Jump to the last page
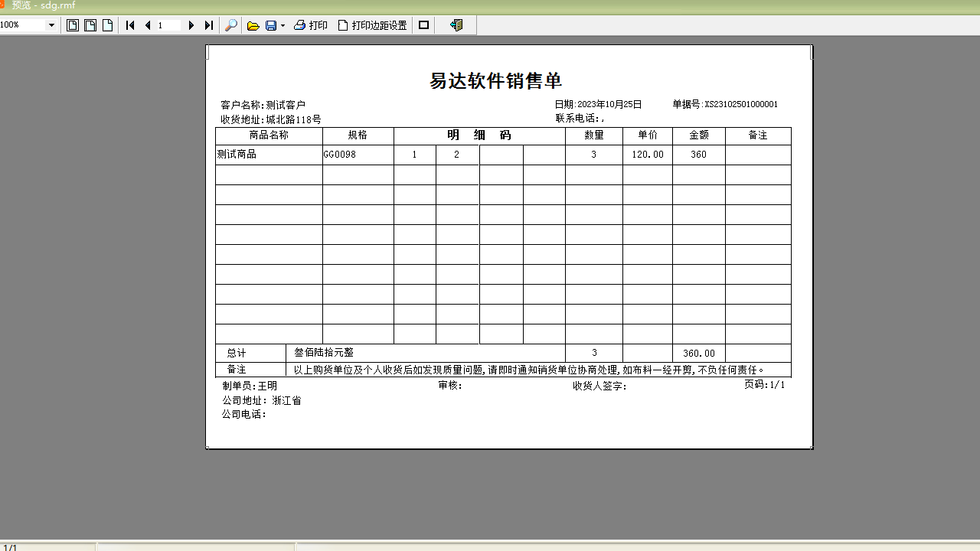The image size is (980, 551). click(208, 25)
